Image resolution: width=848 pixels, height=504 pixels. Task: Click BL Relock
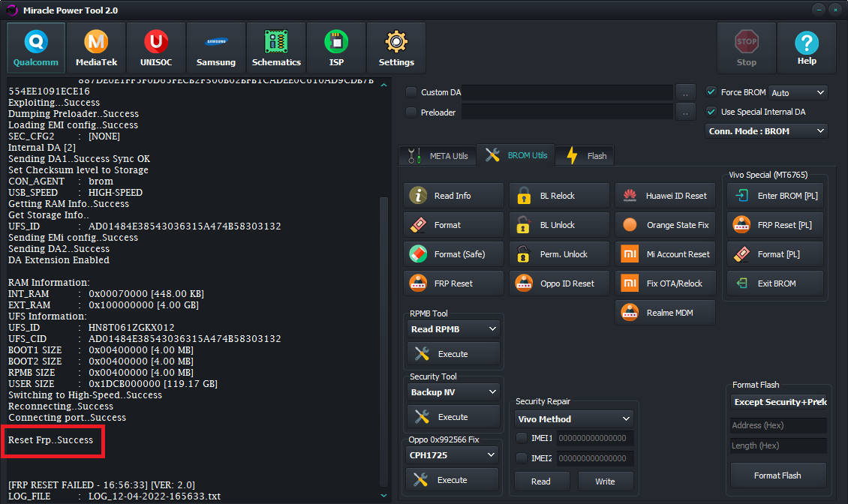pos(559,196)
